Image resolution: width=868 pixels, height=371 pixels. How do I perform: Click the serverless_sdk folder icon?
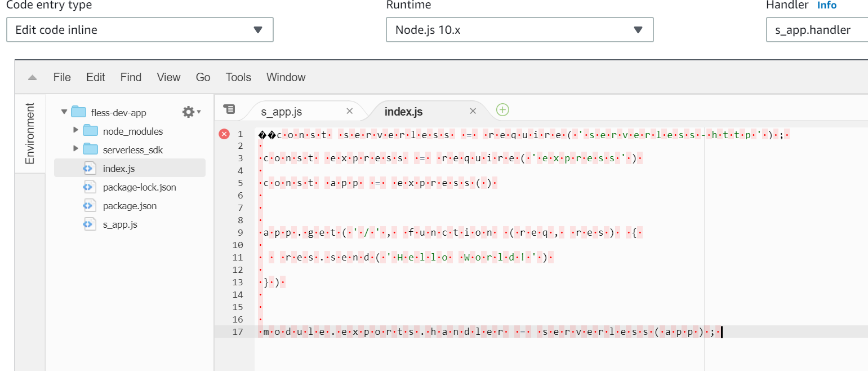pos(90,149)
